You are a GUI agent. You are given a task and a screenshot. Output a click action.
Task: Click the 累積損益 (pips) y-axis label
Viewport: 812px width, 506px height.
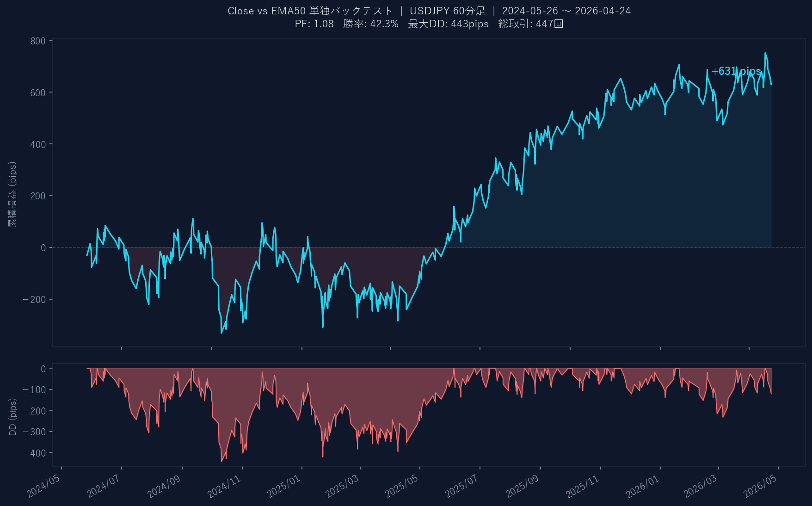pyautogui.click(x=12, y=194)
